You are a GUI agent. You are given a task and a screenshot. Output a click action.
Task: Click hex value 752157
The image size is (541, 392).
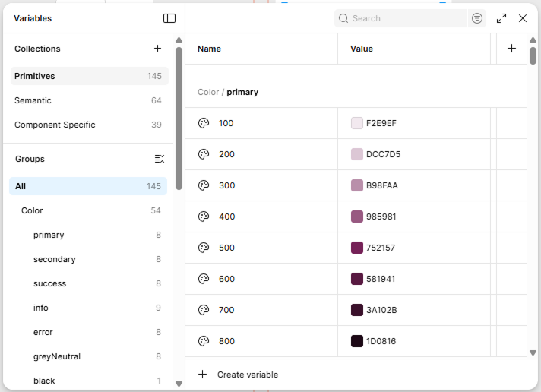click(381, 248)
